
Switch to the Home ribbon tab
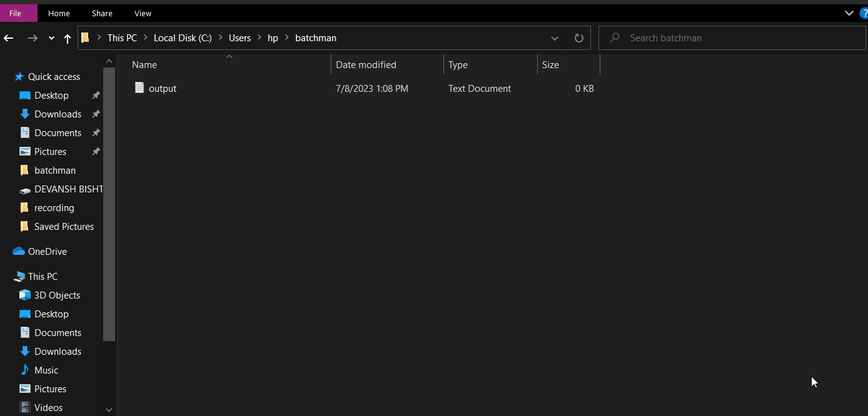click(x=59, y=13)
